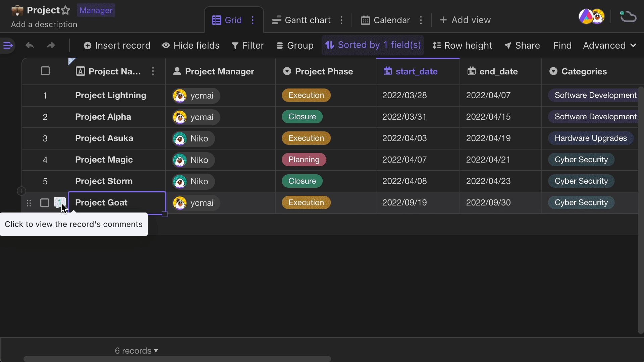
Task: Expand the Grid view options menu
Action: click(x=253, y=20)
